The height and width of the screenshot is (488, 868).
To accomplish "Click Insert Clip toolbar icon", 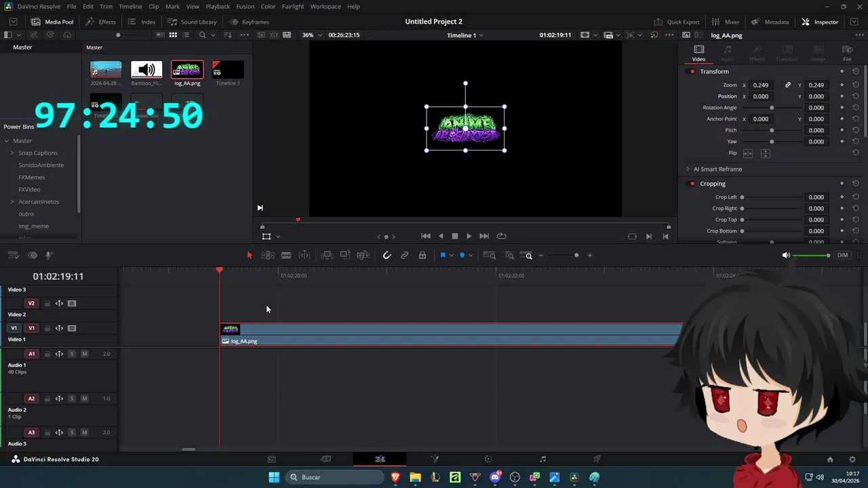I will [x=327, y=256].
